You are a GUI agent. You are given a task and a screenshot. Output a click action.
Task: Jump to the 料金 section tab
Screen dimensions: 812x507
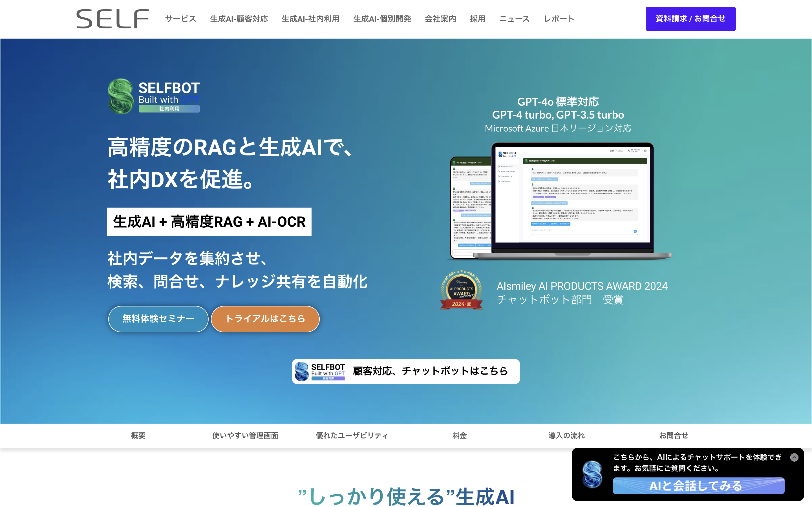pyautogui.click(x=459, y=435)
